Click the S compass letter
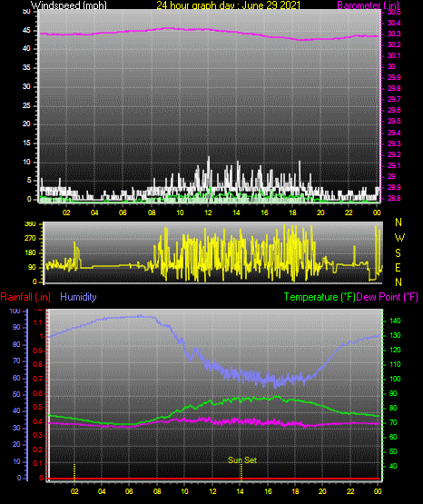Image resolution: width=423 pixels, height=504 pixels. [398, 253]
